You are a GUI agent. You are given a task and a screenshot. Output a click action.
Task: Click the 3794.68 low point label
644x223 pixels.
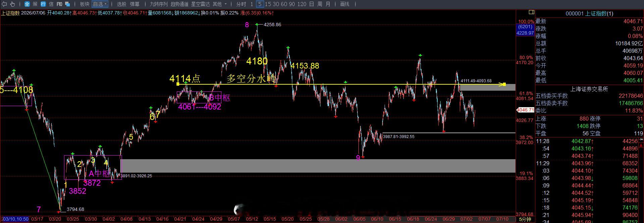tap(76, 209)
